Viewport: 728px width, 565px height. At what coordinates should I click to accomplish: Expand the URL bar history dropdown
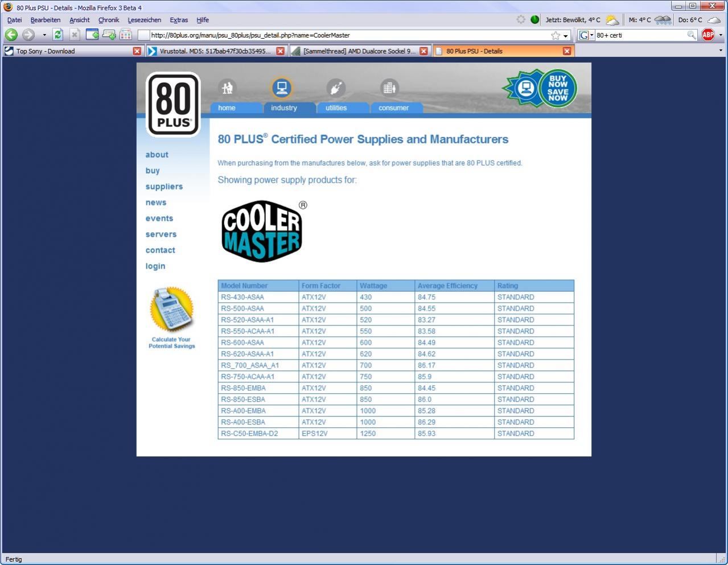point(566,35)
